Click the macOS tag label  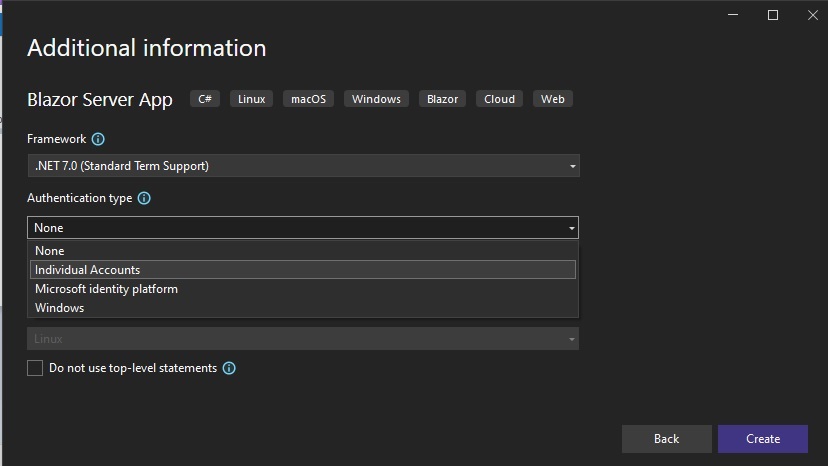pos(308,99)
